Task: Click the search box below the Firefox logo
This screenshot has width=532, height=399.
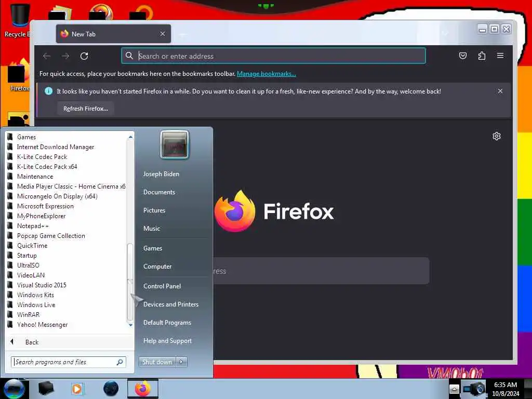Action: (x=321, y=271)
